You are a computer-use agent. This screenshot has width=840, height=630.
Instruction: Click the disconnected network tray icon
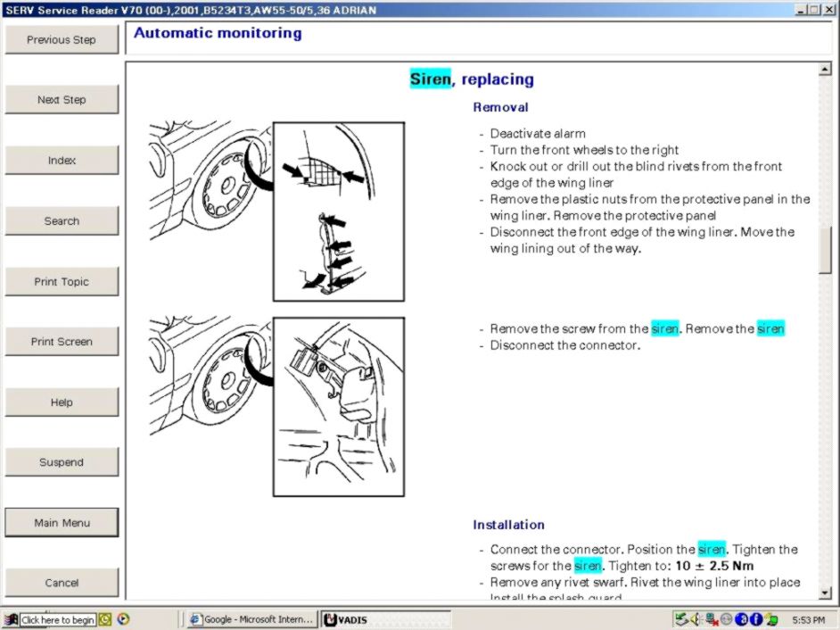[x=712, y=620]
